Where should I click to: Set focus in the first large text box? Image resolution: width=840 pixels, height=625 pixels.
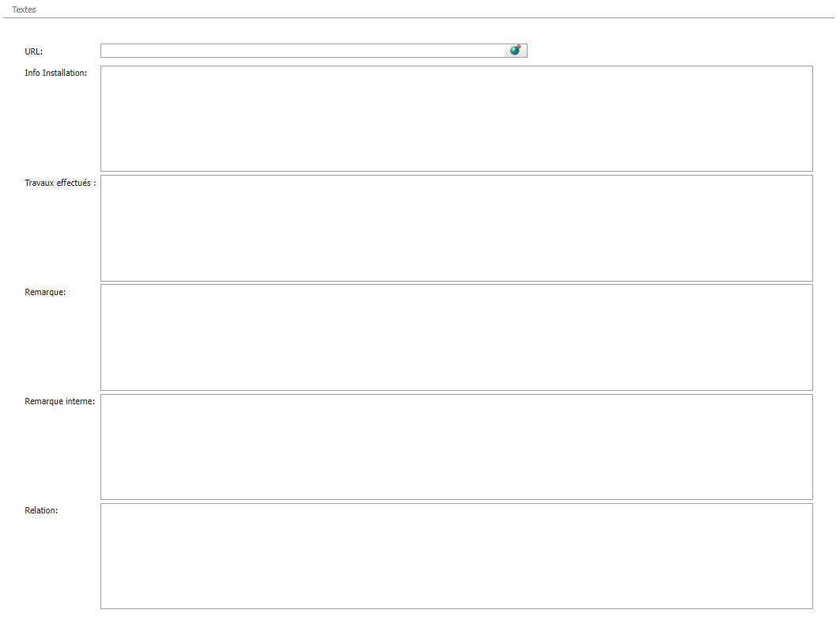[456, 119]
